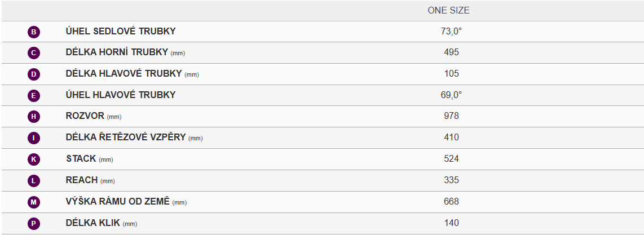The width and height of the screenshot is (644, 235).
Task: Select the purple H marker icon
Action: coord(34,117)
